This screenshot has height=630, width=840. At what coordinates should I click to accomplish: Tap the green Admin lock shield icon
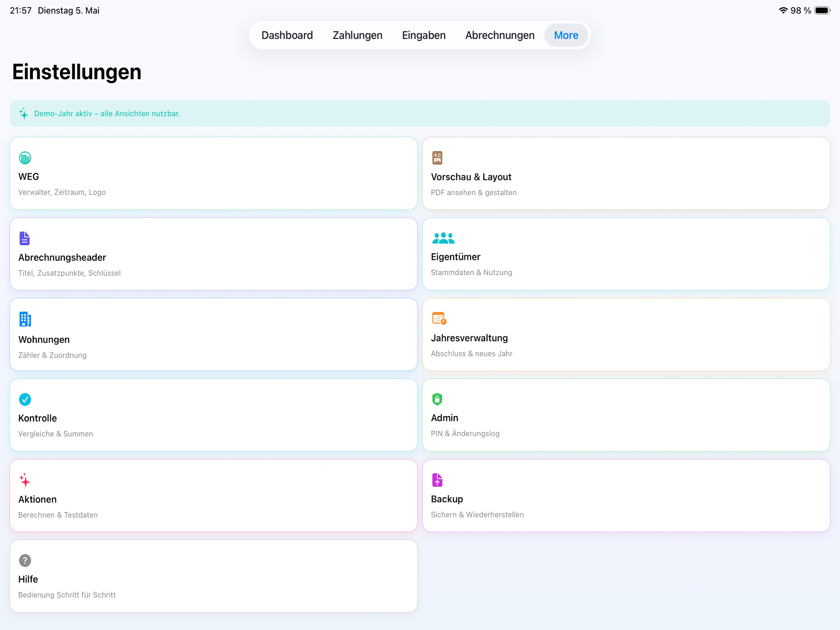coord(437,399)
